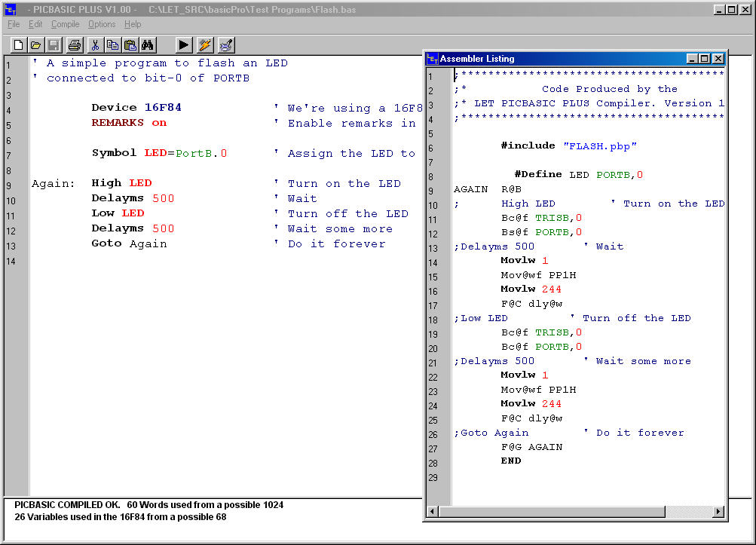Click the Assembler Listing horizontal scrollbar thumb
This screenshot has height=545, width=756.
[x=552, y=511]
